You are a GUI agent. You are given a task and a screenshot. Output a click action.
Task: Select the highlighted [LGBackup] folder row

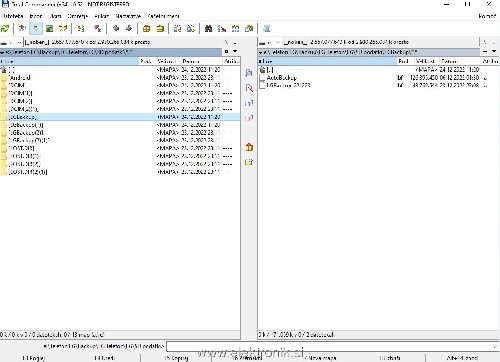tap(120, 117)
